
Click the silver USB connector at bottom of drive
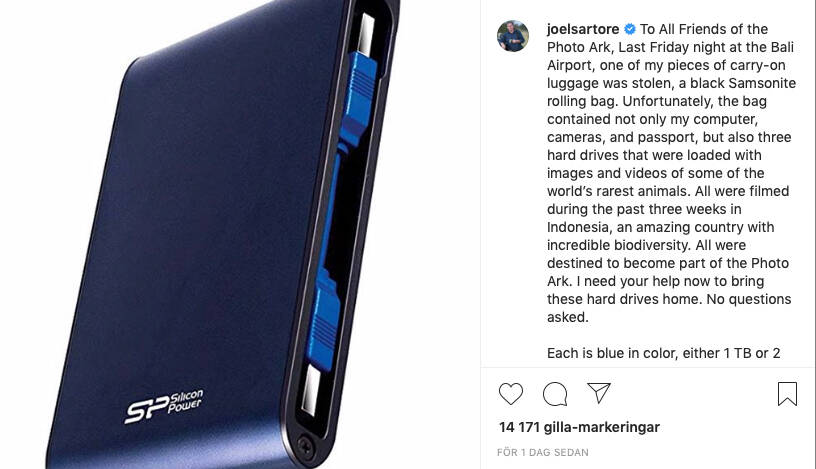click(311, 390)
